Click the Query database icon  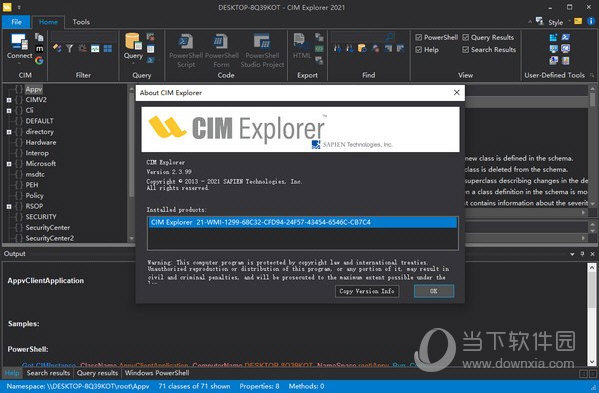[x=133, y=41]
